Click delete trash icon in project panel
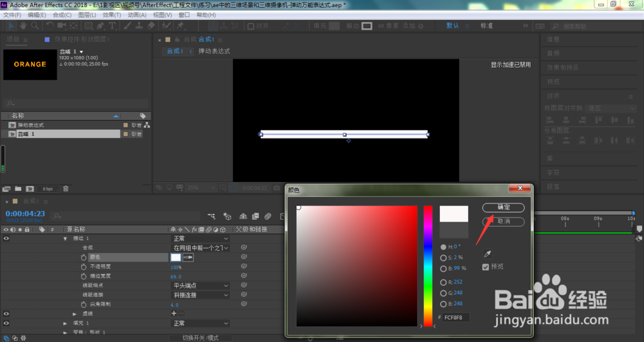Screen dimensions: 644x342 66,189
